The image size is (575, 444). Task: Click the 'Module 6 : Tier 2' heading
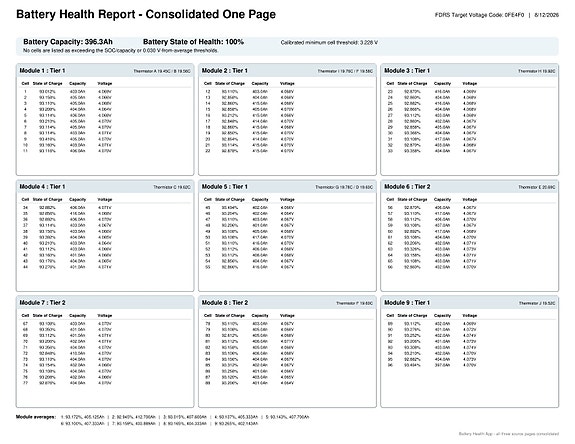(x=407, y=187)
